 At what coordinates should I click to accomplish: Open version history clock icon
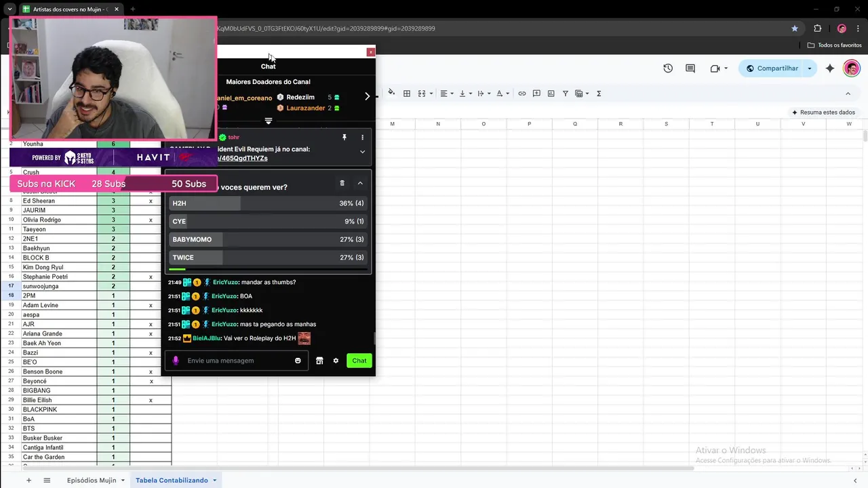(x=668, y=68)
